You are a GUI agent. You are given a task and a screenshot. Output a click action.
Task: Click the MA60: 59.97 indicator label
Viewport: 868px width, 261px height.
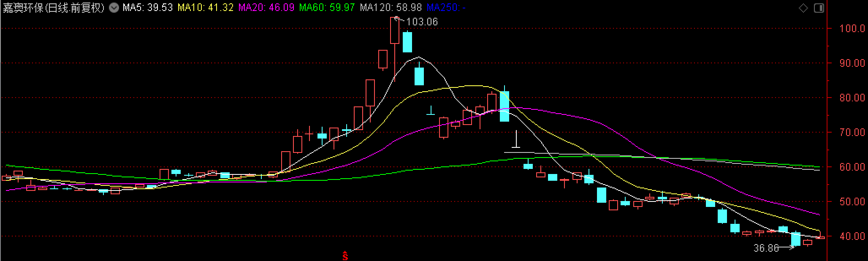327,8
